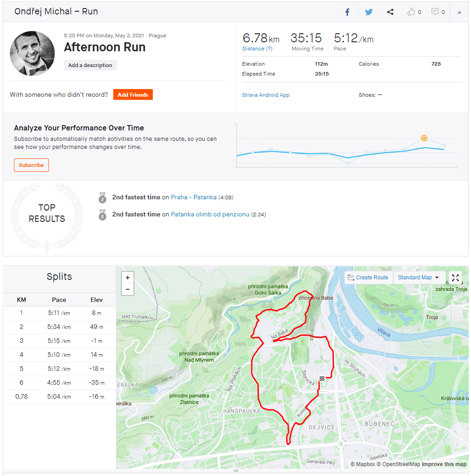Zoom out on the map
The height and width of the screenshot is (476, 471).
point(128,289)
